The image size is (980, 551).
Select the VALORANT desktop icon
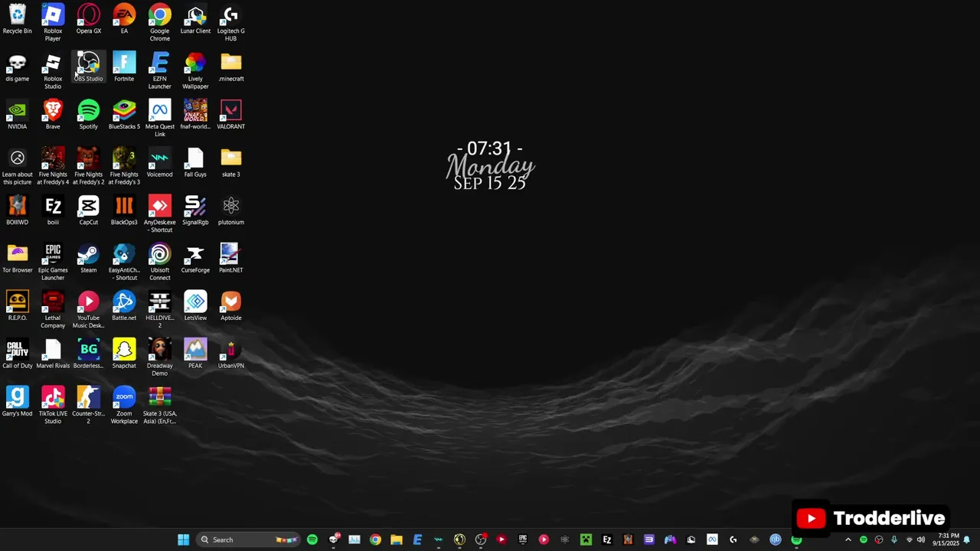coord(230,116)
